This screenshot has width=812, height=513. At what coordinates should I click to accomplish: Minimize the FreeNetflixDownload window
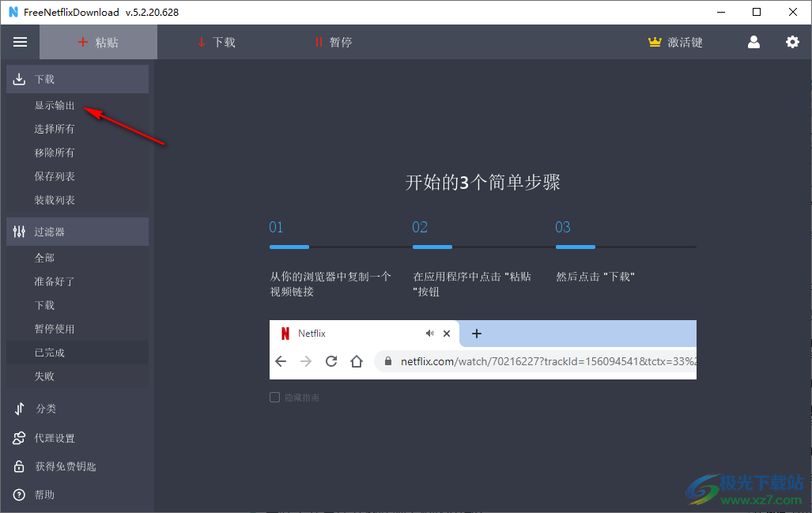click(721, 12)
